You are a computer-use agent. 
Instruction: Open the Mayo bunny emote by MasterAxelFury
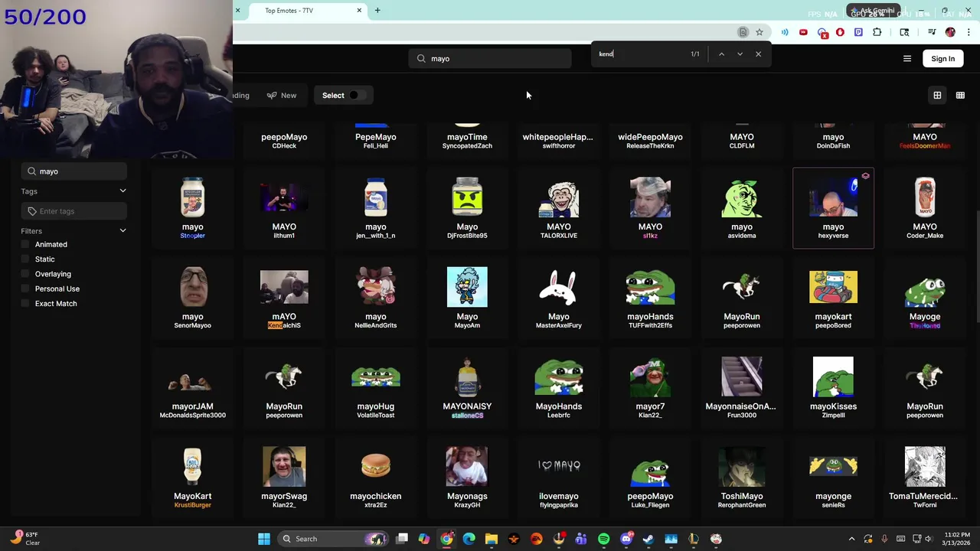click(558, 298)
